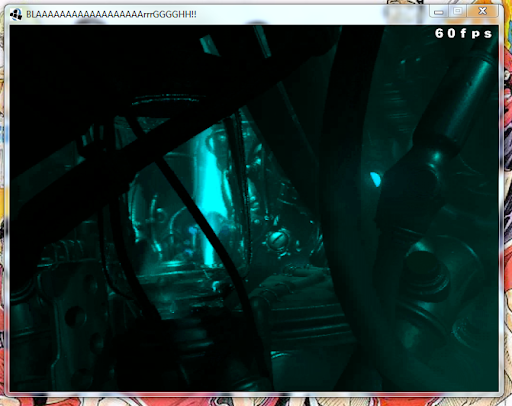Click the desktop wallpaper below the window
This screenshot has width=512, height=406.
(x=253, y=401)
